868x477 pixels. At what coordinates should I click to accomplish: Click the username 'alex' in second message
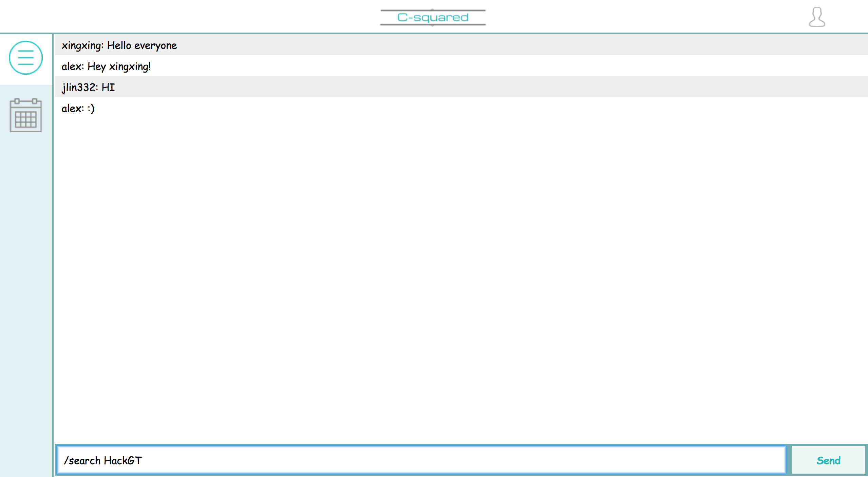pos(72,66)
